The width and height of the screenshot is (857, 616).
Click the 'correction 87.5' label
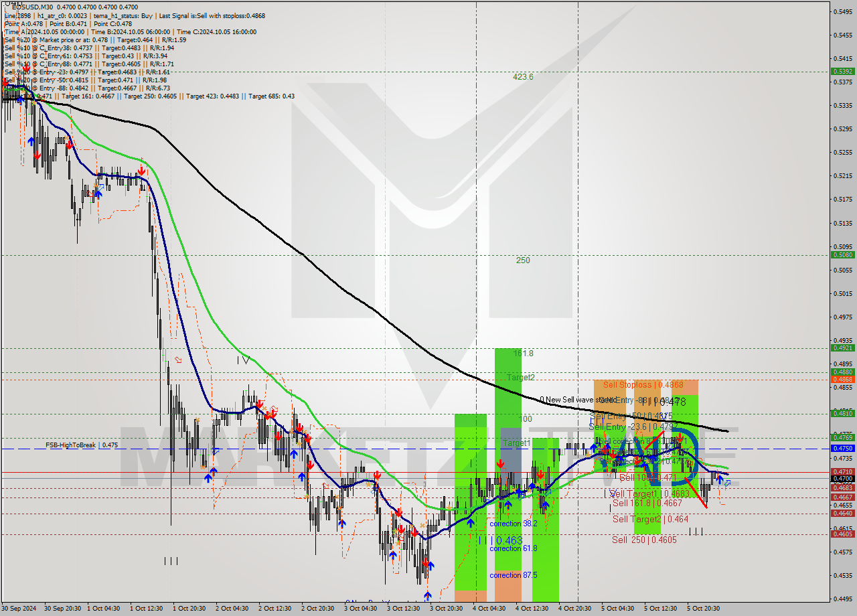coord(513,575)
